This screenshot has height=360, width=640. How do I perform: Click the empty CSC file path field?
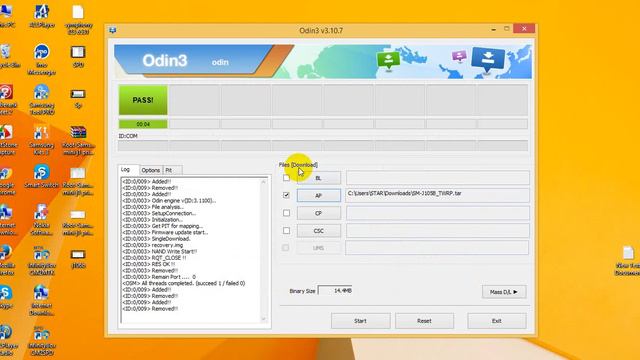(438, 230)
